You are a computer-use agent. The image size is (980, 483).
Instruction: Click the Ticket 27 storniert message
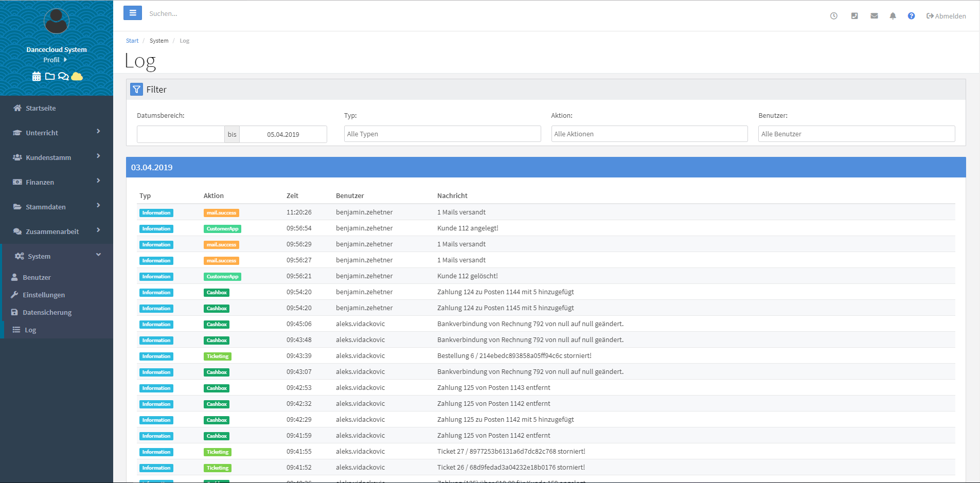point(511,451)
